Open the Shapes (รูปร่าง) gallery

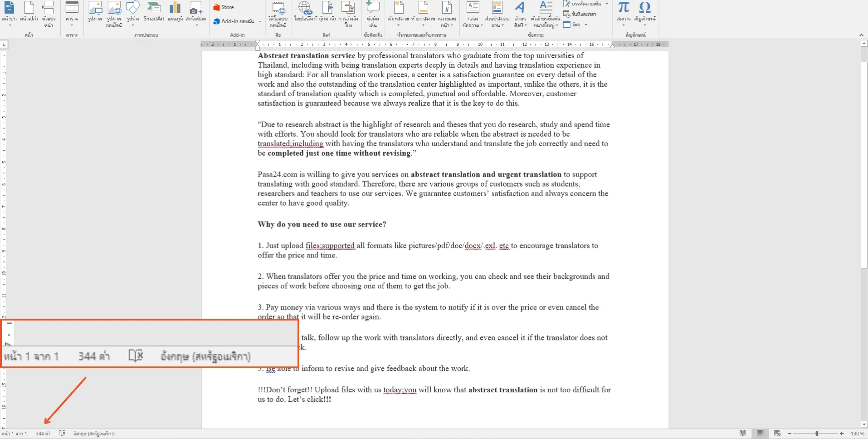(x=132, y=13)
